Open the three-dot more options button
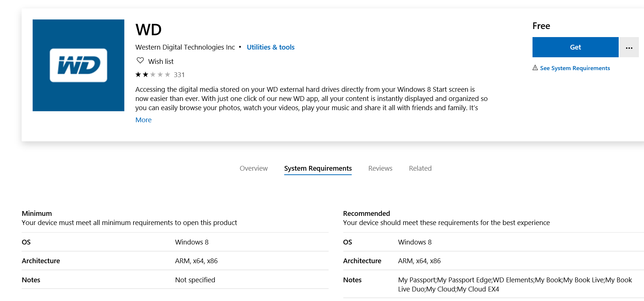 (629, 47)
